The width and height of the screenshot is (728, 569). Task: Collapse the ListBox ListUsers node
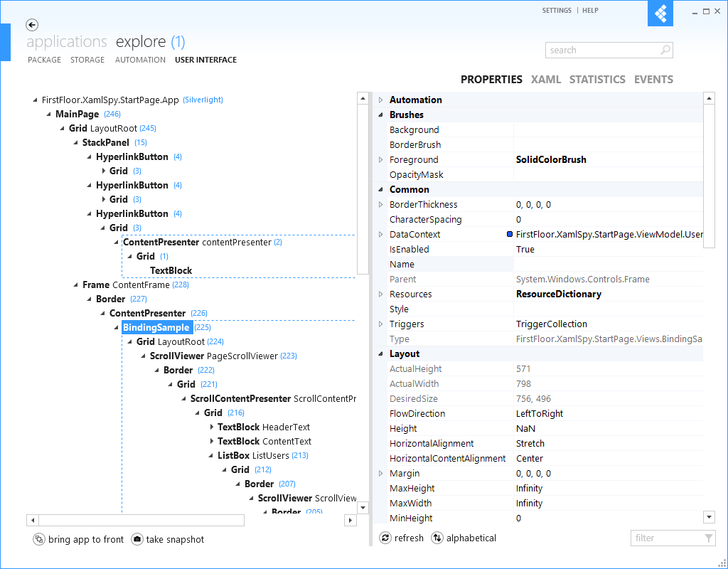coord(211,456)
